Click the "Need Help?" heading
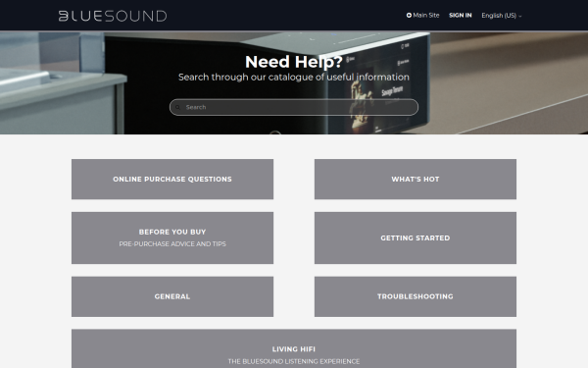588x368 pixels. [x=294, y=62]
